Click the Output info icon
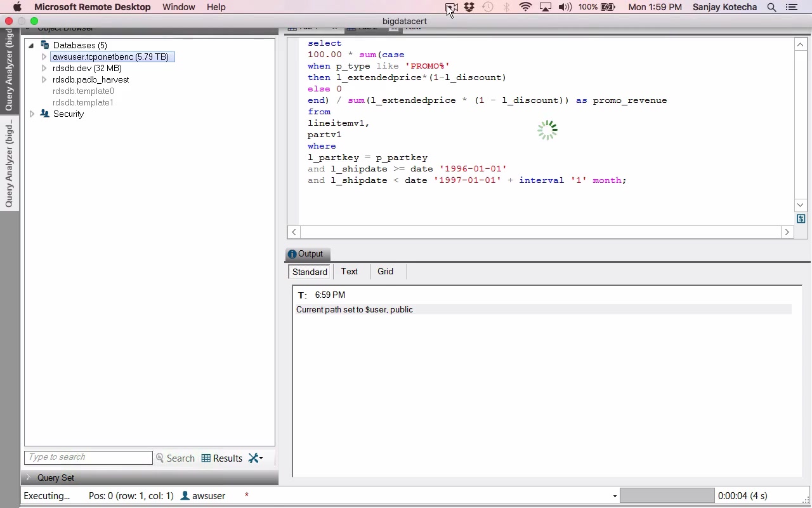This screenshot has width=812, height=508. click(292, 254)
